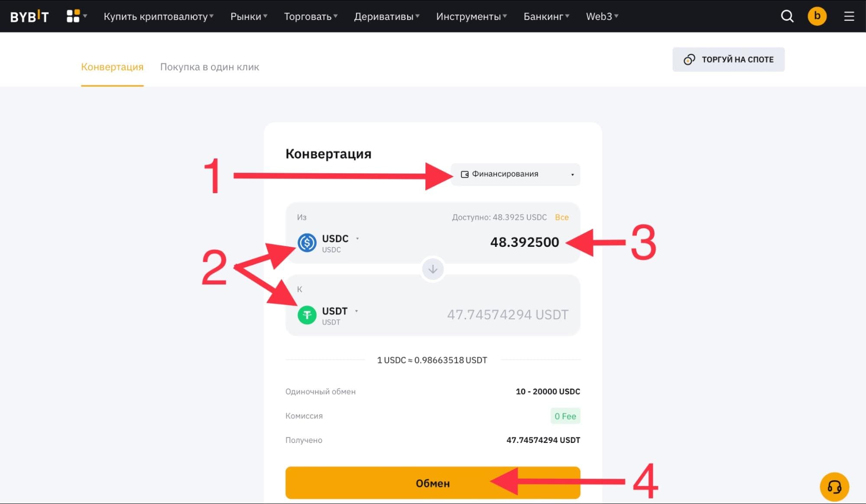Click the wallet icon beside Финансирования

(464, 174)
